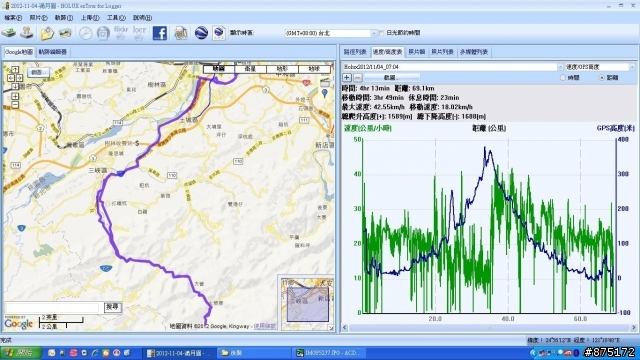Select the 地球 earth map type button

pyautogui.click(x=314, y=69)
